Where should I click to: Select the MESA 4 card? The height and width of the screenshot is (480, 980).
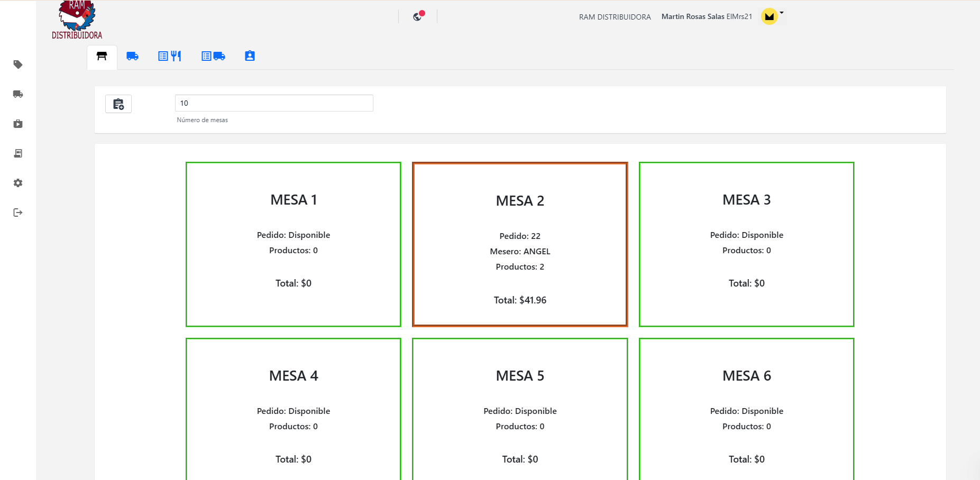tap(294, 409)
